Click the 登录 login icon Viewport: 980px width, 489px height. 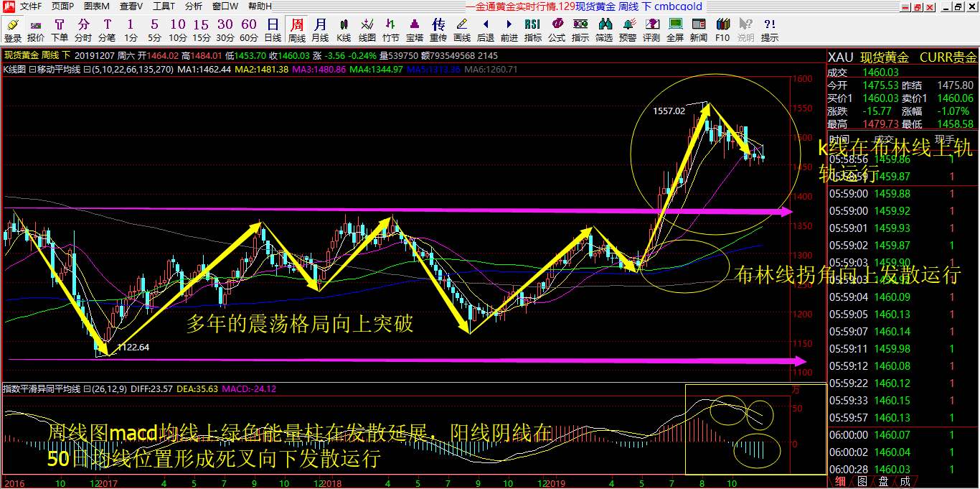tap(13, 30)
